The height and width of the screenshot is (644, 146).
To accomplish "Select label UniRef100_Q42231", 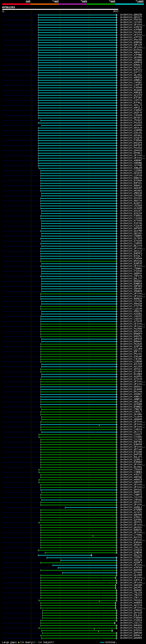I will [131, 555].
